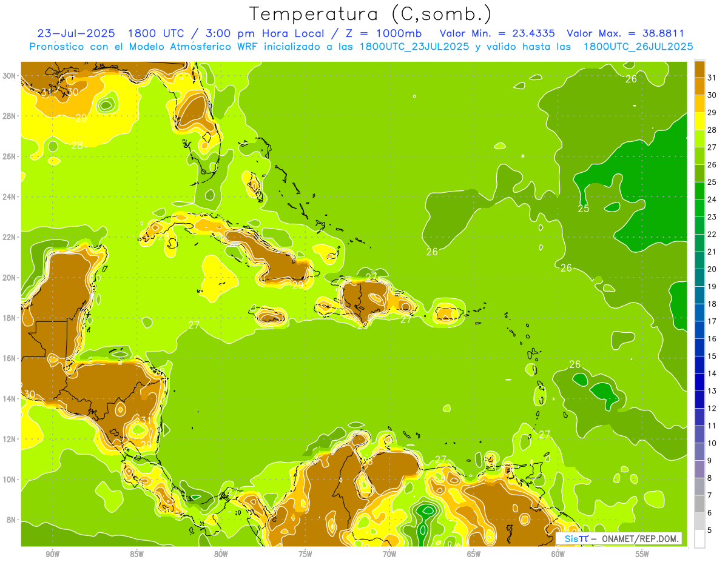This screenshot has width=728, height=562.
Task: Click the 14N latitude axis label
Action: point(10,399)
